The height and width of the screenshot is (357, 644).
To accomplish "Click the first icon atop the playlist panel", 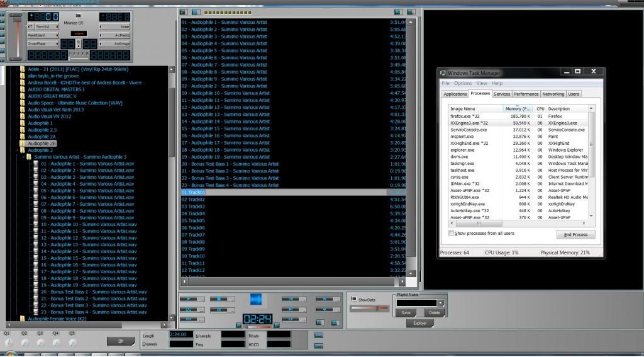I will (x=184, y=13).
